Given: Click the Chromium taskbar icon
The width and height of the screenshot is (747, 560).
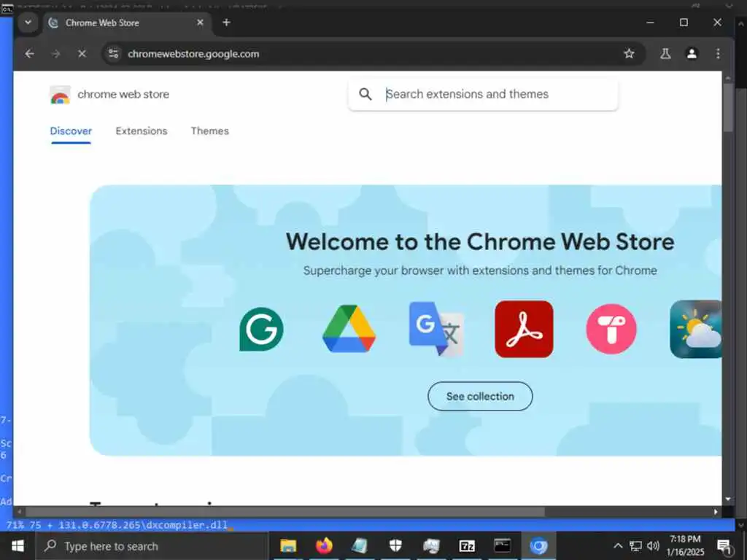Looking at the screenshot, I should coord(538,545).
